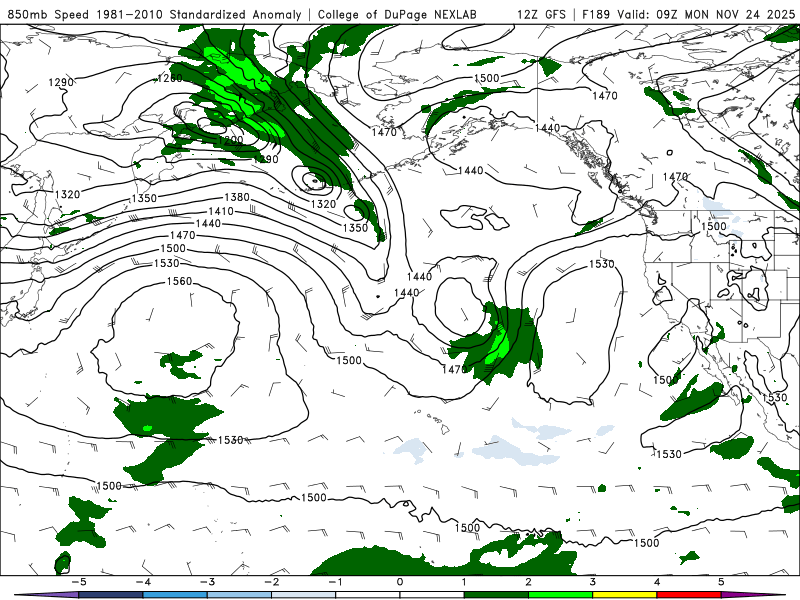
Task: Click the colorbar tick label "5"
Action: pos(721,582)
